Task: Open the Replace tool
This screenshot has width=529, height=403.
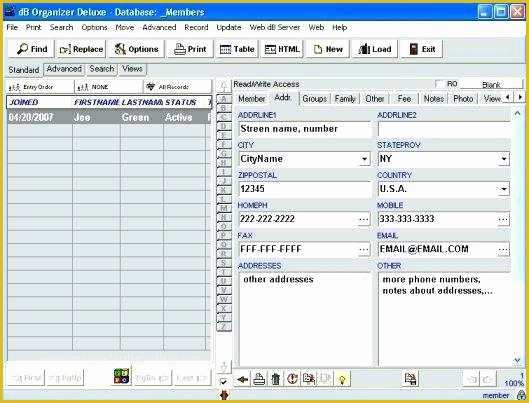Action: tap(81, 49)
